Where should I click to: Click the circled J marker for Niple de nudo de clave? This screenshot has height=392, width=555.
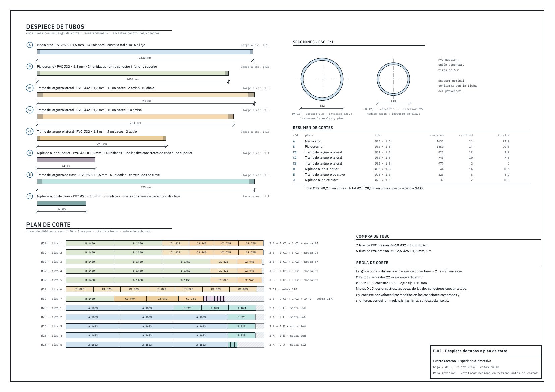(x=30, y=196)
